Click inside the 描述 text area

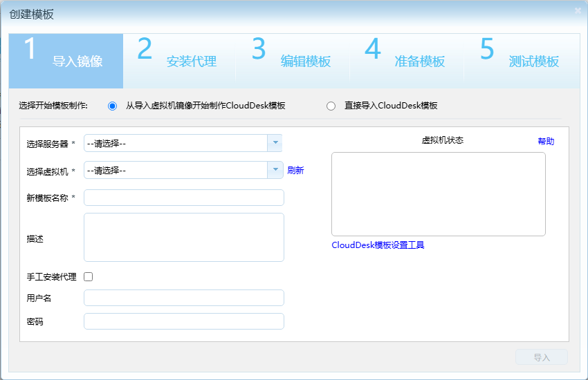point(184,238)
